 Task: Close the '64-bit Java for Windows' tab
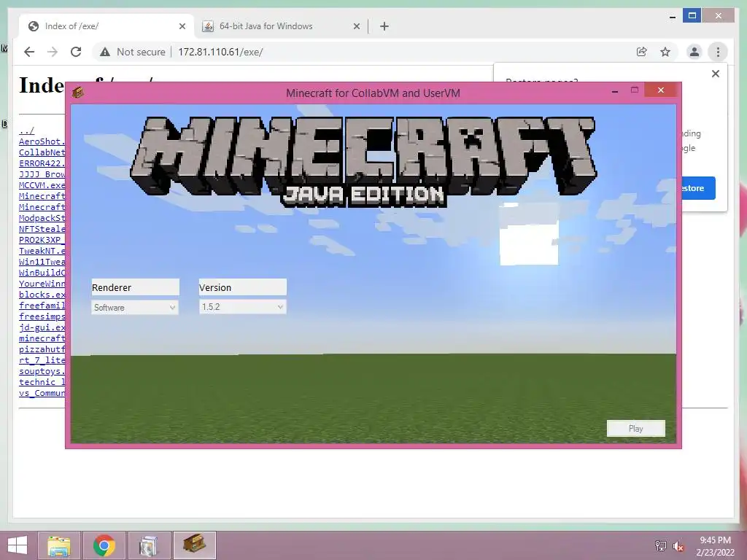tap(356, 26)
